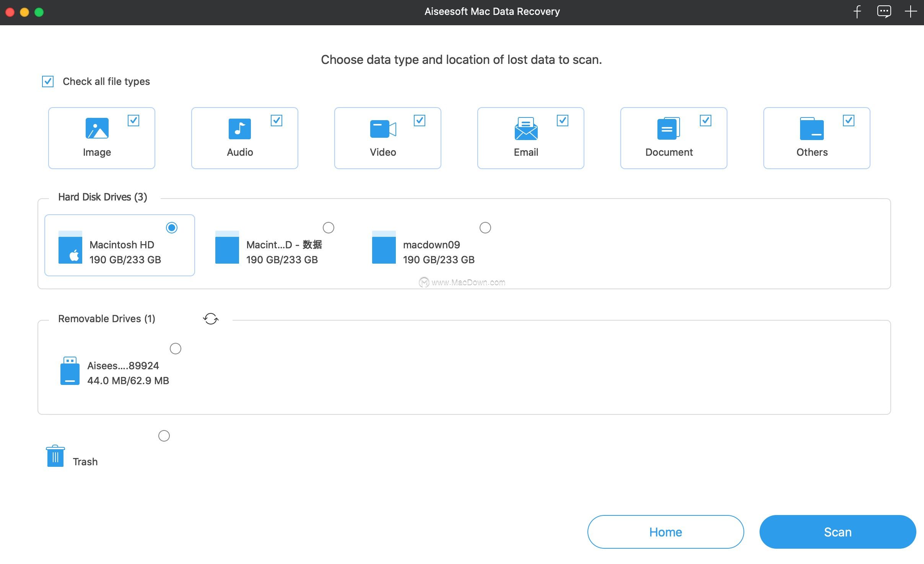Viewport: 924px width, 564px height.
Task: Click the Audio music note icon
Action: (x=239, y=128)
